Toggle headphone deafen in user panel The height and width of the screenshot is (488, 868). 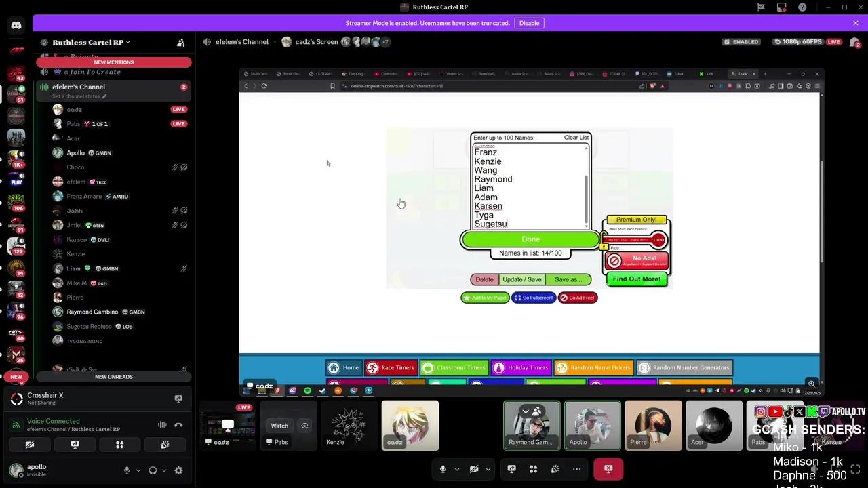153,470
